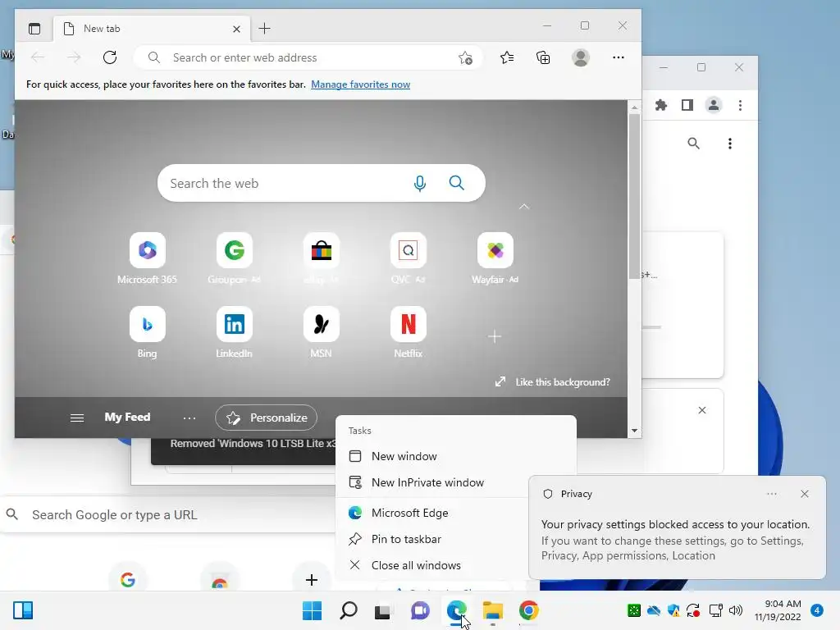This screenshot has width=840, height=630.
Task: Collapse quick links chevron
Action: pos(524,207)
